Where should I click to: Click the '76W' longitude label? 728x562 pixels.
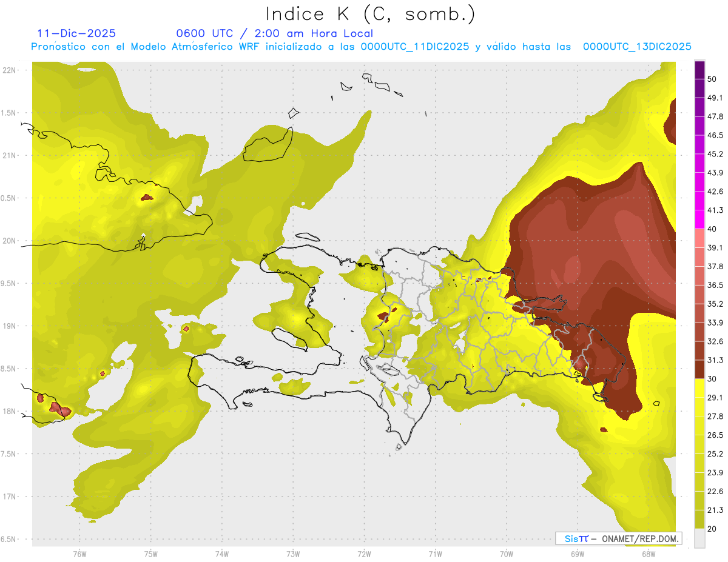point(79,554)
